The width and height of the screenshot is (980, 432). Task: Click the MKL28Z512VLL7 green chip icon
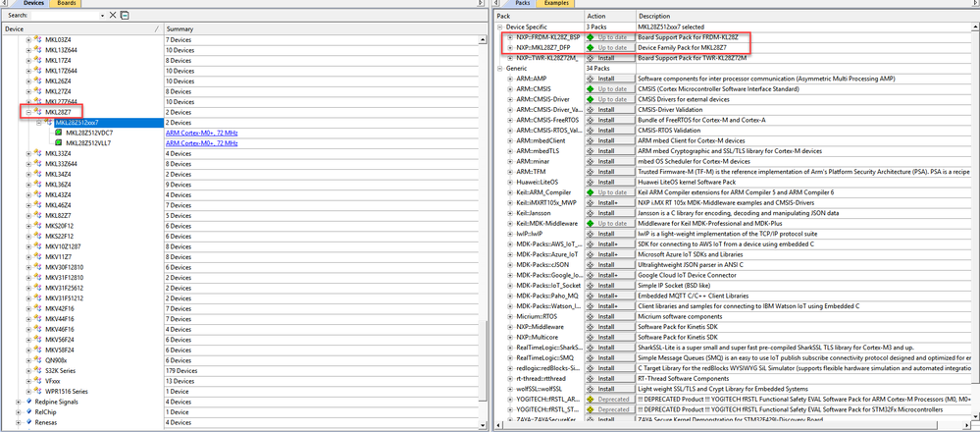click(x=59, y=143)
